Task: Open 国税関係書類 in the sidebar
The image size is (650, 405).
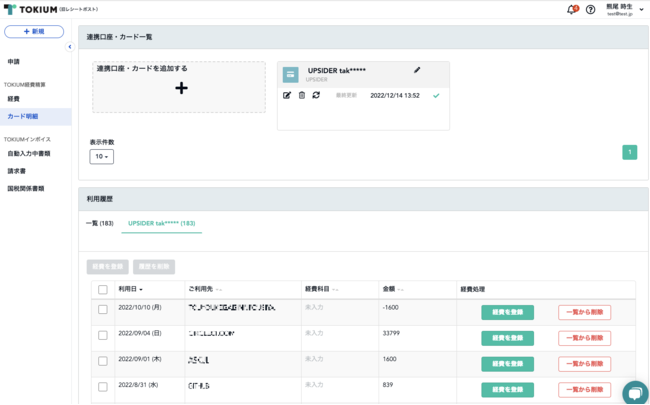Action: coord(26,188)
